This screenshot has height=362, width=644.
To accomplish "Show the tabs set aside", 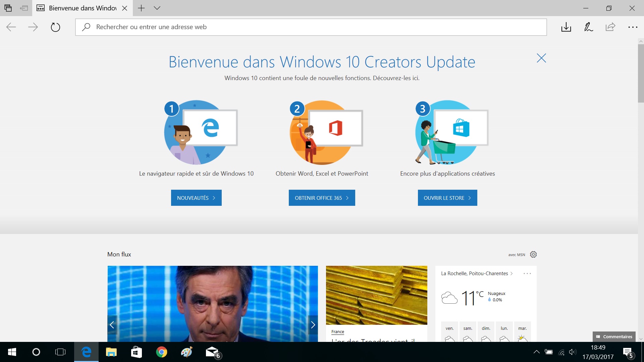I will pos(8,8).
